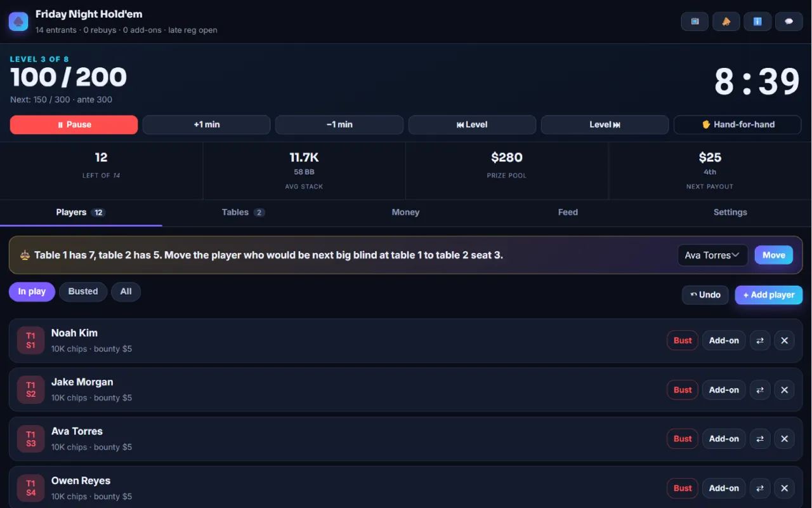Open the chat speech bubble icon

[x=789, y=22]
